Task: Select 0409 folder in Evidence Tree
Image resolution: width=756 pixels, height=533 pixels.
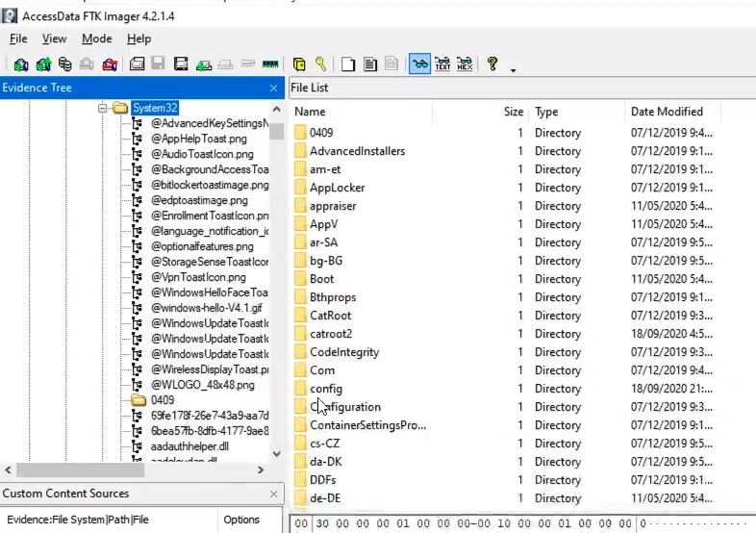Action: click(162, 400)
